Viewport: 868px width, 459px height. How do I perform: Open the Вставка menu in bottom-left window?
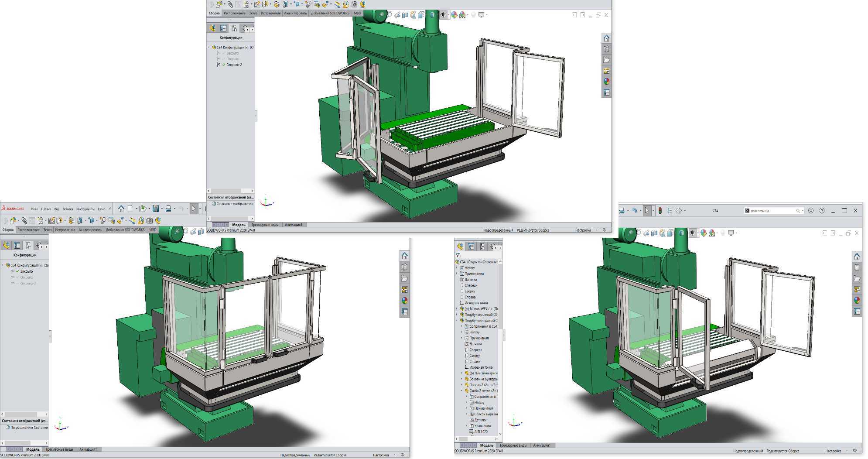tap(68, 209)
